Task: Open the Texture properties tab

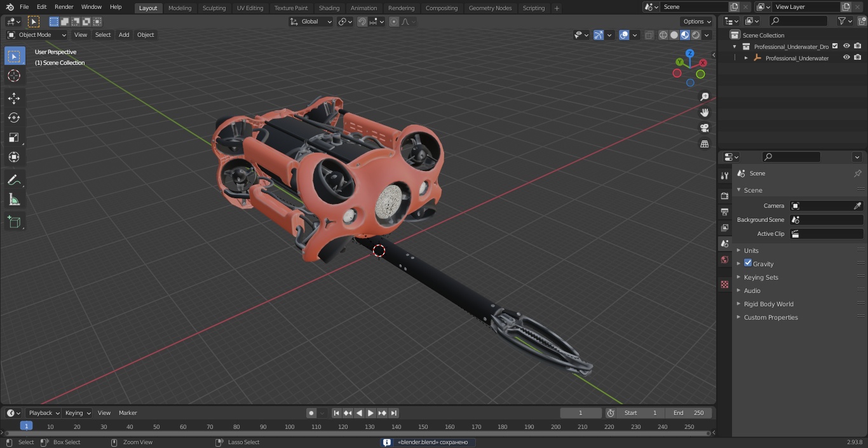Action: [724, 284]
